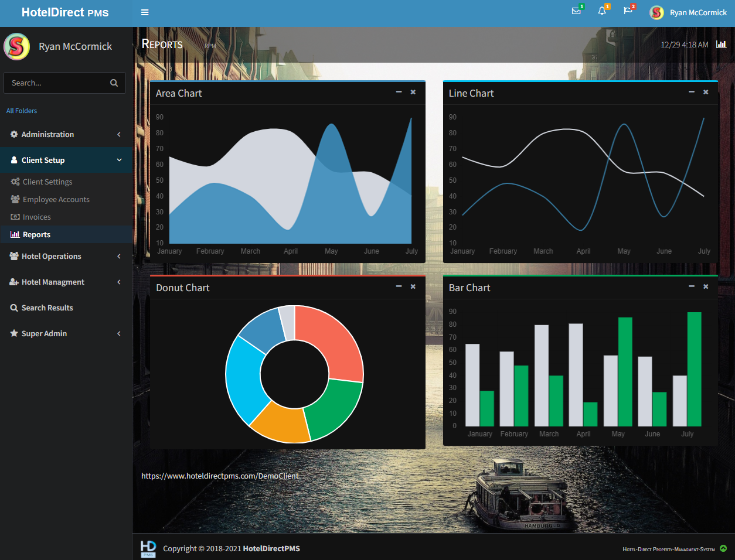Open the flag notifications icon
This screenshot has height=560, width=735.
click(628, 12)
